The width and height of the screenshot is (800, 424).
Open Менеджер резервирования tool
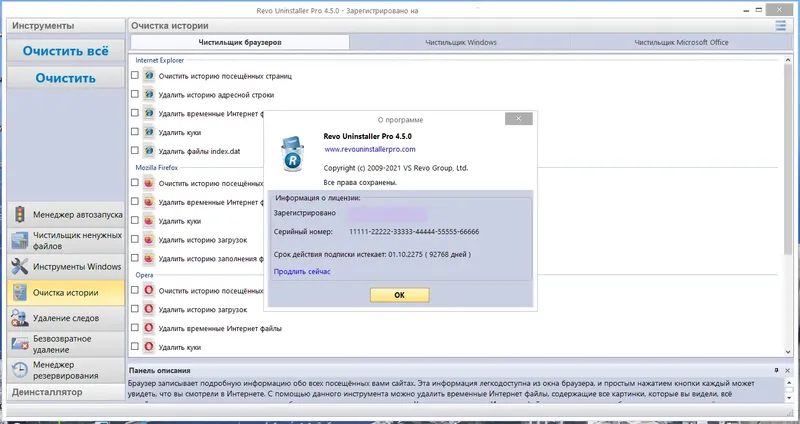pos(66,370)
